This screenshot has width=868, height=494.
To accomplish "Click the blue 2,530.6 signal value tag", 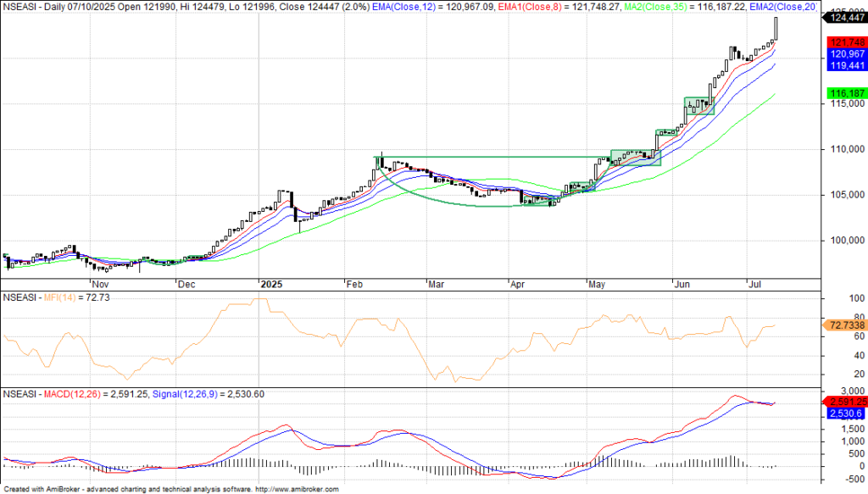I will tap(844, 412).
